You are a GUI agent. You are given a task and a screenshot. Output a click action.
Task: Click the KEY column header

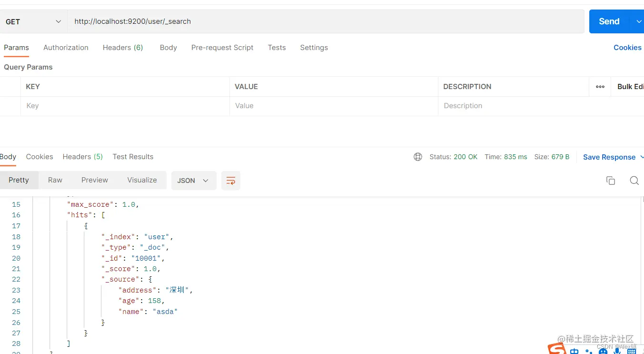(x=33, y=87)
